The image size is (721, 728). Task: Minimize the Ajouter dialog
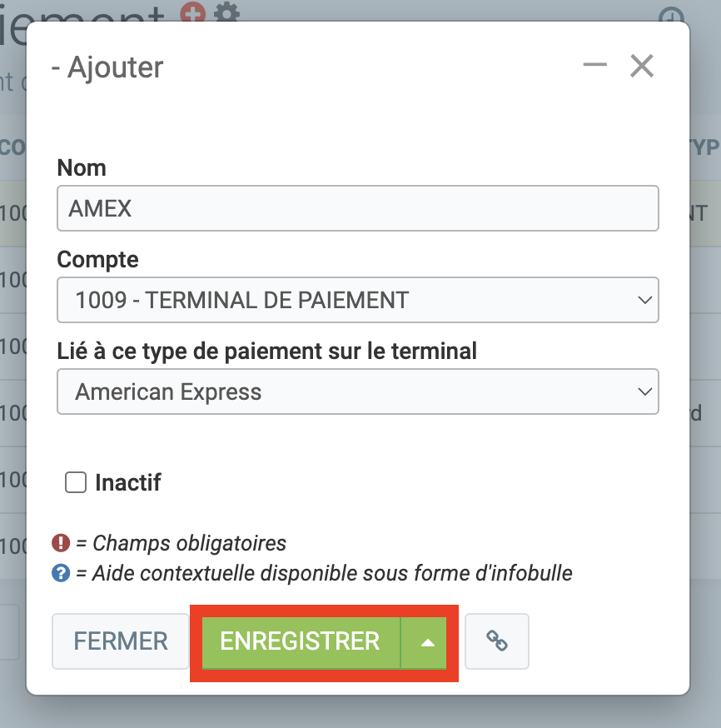[594, 66]
